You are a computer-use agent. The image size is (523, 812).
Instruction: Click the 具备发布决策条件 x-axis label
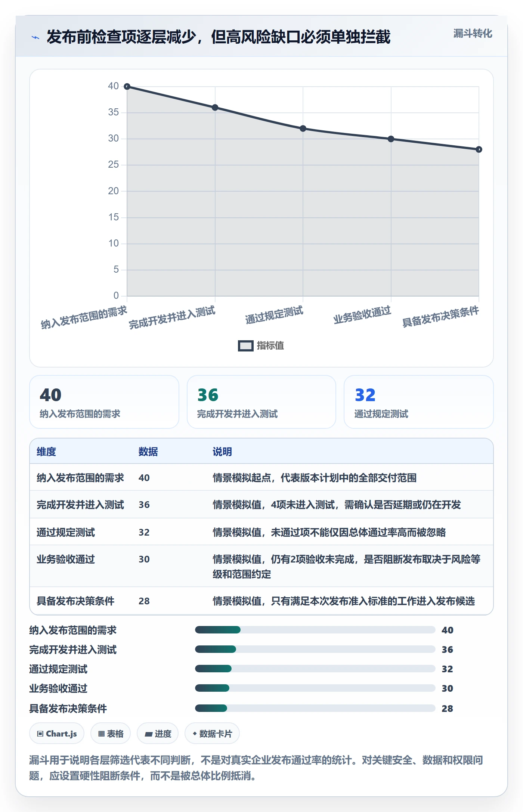pos(440,316)
